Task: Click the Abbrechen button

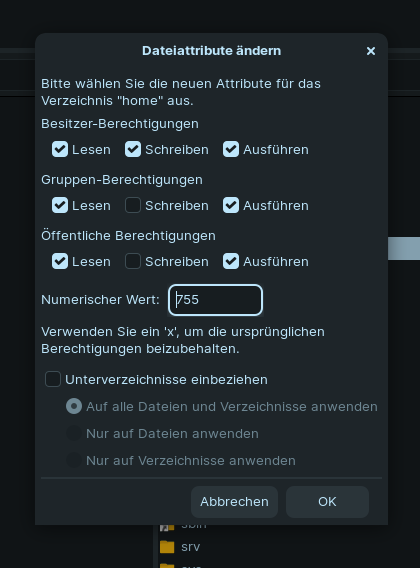Action: point(234,502)
